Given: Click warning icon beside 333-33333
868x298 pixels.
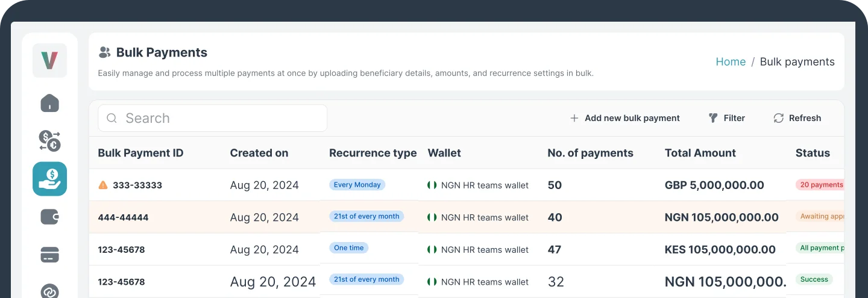Looking at the screenshot, I should click(103, 185).
